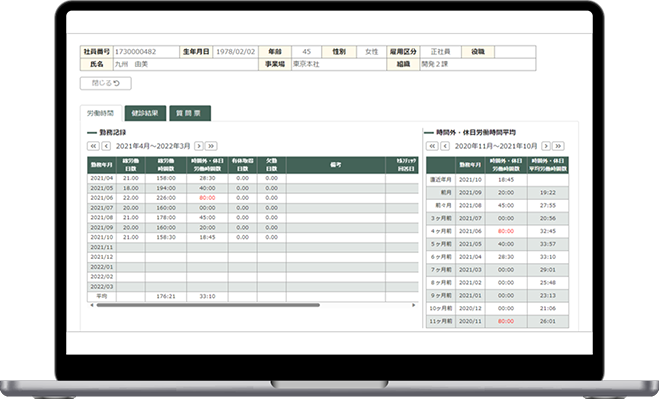Click the average overtime 33:10 in 平均 row
Viewport: 659px width, 399px height.
(207, 296)
